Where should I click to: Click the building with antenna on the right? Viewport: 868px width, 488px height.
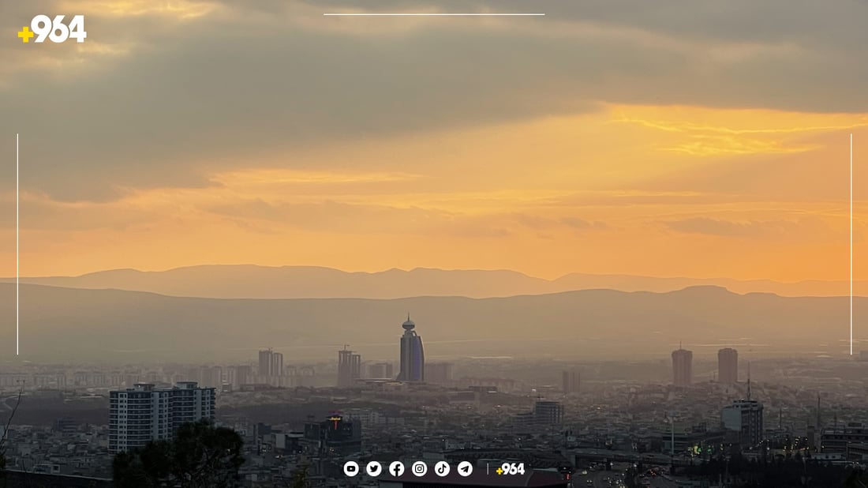[743, 419]
